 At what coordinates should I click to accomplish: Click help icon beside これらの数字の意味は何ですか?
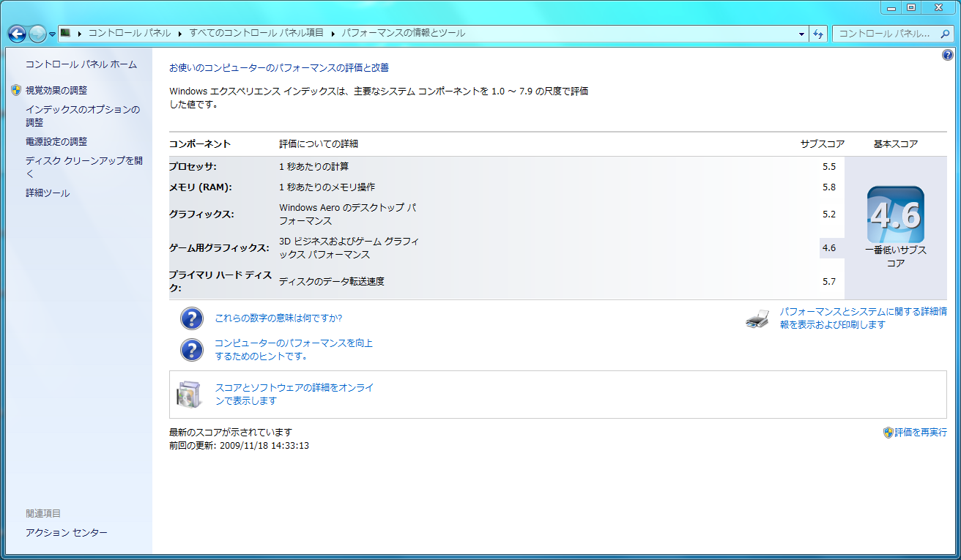pos(191,318)
